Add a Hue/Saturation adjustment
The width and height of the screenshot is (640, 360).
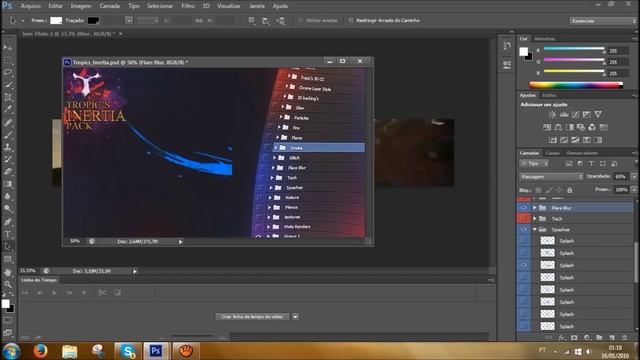click(x=547, y=127)
